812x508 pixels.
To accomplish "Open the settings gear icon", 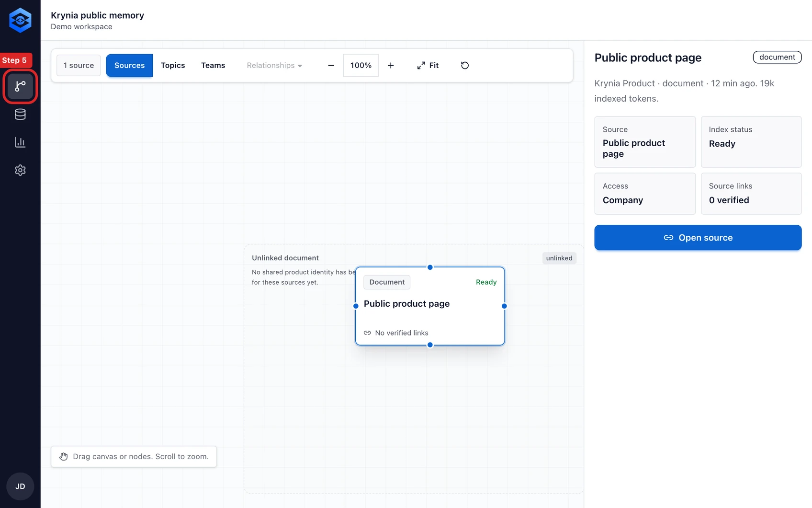I will [20, 170].
